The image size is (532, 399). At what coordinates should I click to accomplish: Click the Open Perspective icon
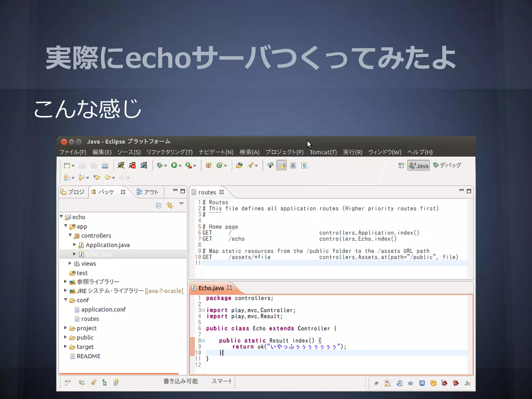(401, 165)
